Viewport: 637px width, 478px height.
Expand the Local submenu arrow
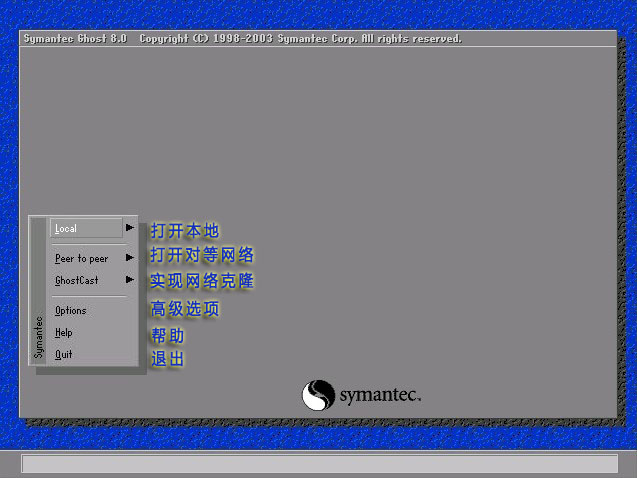coord(130,227)
